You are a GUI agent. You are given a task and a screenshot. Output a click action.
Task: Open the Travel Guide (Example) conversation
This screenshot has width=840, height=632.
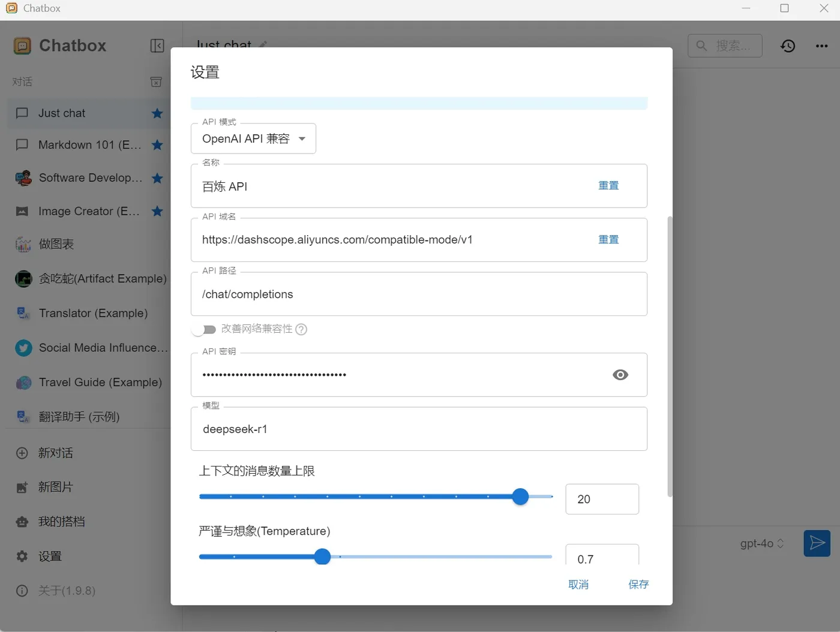(x=89, y=383)
